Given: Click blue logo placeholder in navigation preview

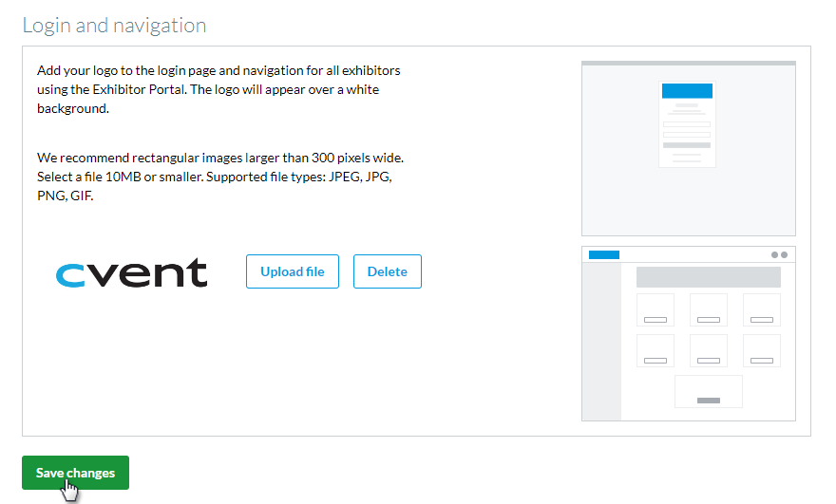Looking at the screenshot, I should tap(604, 254).
